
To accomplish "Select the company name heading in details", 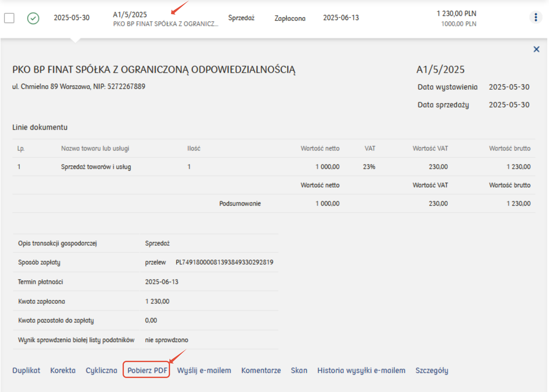I will click(154, 70).
